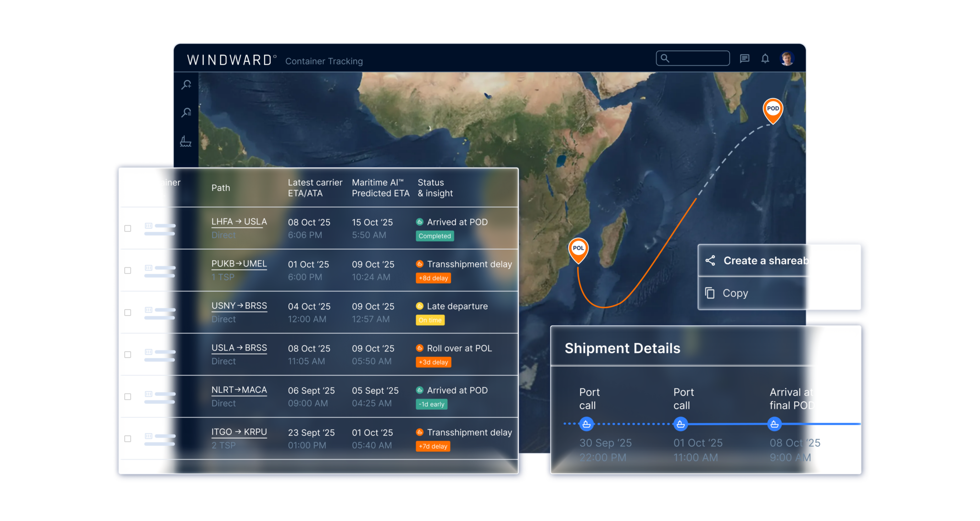Select the vessel tracking icon in sidebar
Screen dimensions: 980x521
186,141
